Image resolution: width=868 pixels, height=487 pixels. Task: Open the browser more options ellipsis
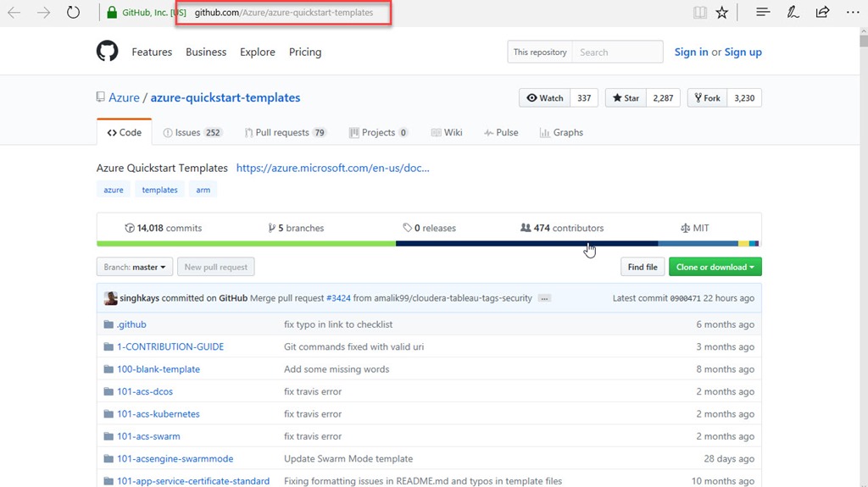[x=853, y=12]
